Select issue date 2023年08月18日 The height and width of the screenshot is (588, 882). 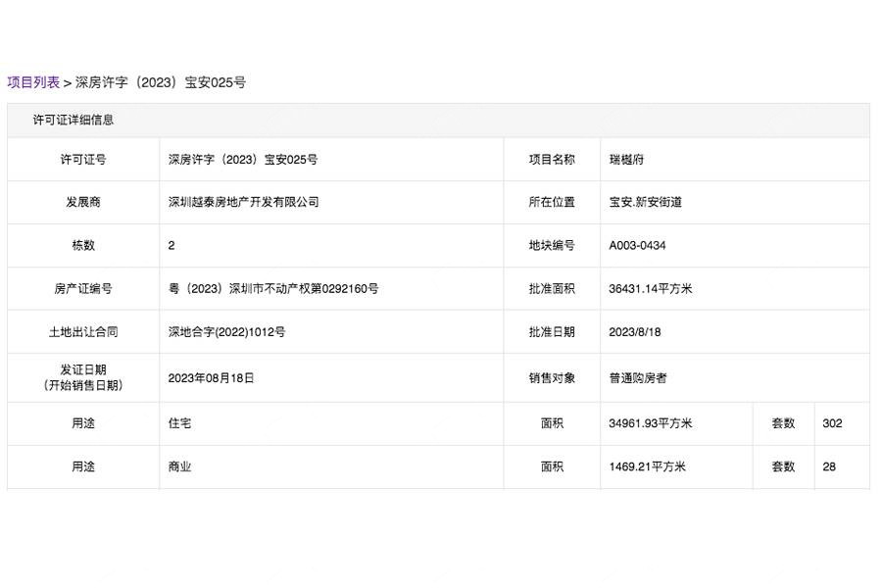211,378
